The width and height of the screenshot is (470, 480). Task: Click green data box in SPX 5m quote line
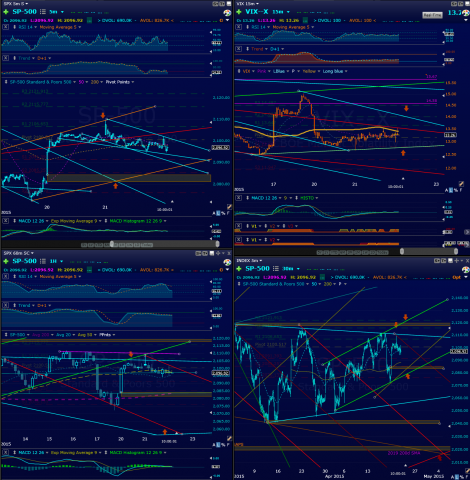(x=89, y=20)
